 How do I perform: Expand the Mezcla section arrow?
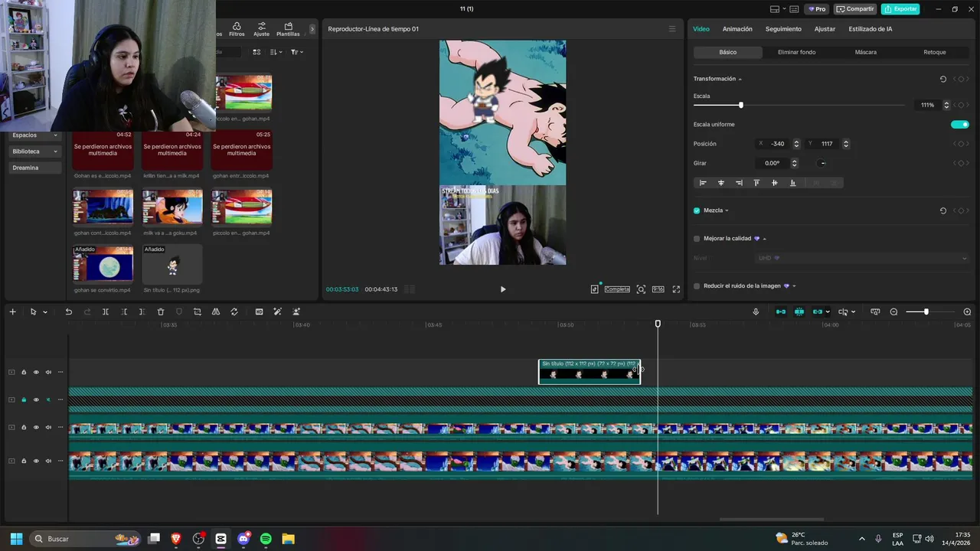coord(727,210)
